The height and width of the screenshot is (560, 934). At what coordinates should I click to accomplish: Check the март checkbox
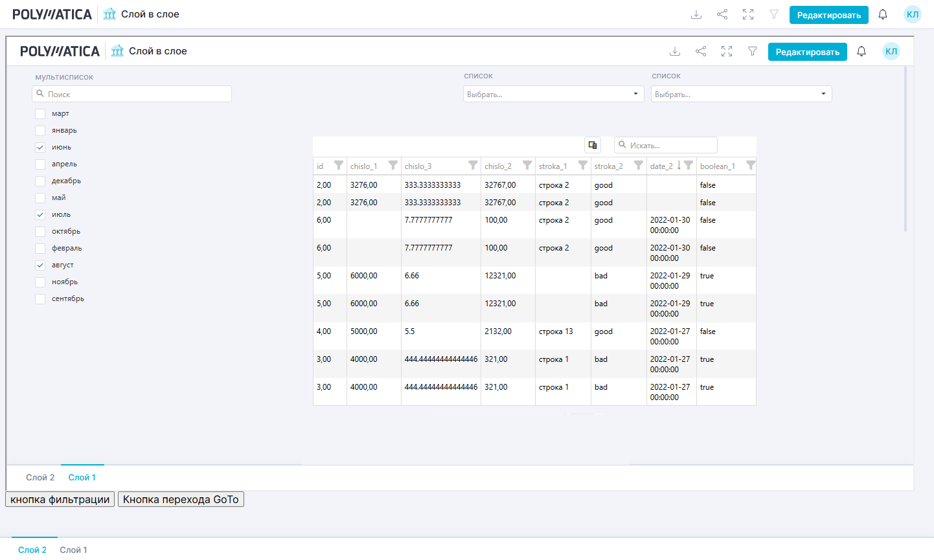pyautogui.click(x=40, y=114)
